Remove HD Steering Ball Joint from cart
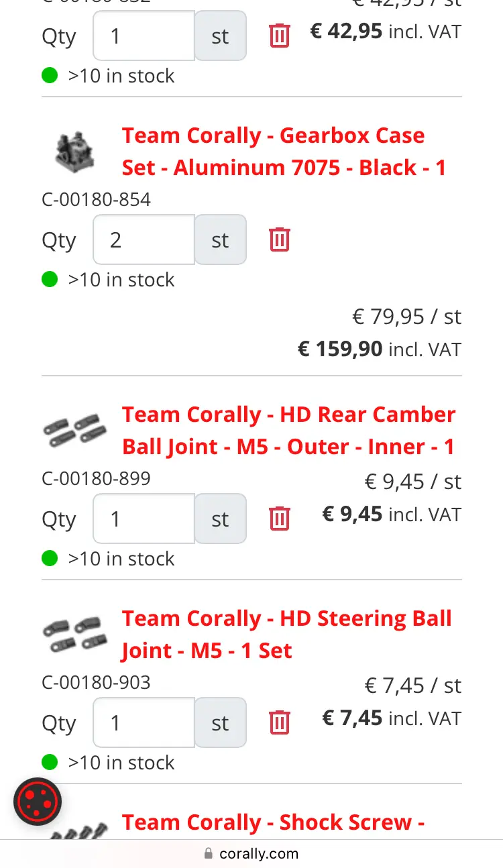 [280, 722]
